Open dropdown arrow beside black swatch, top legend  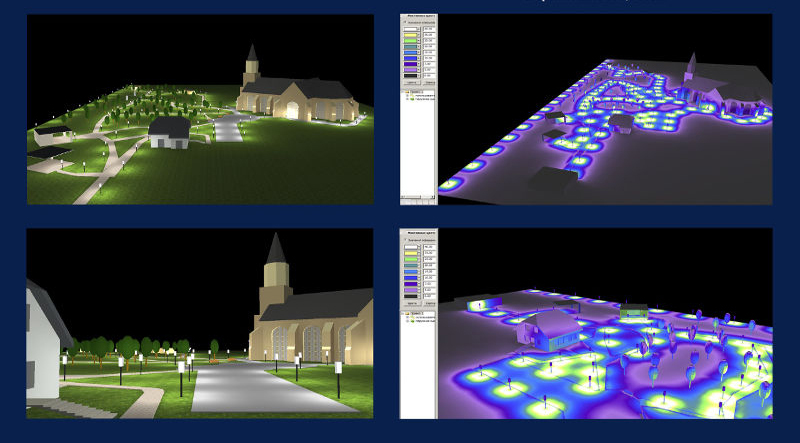418,76
